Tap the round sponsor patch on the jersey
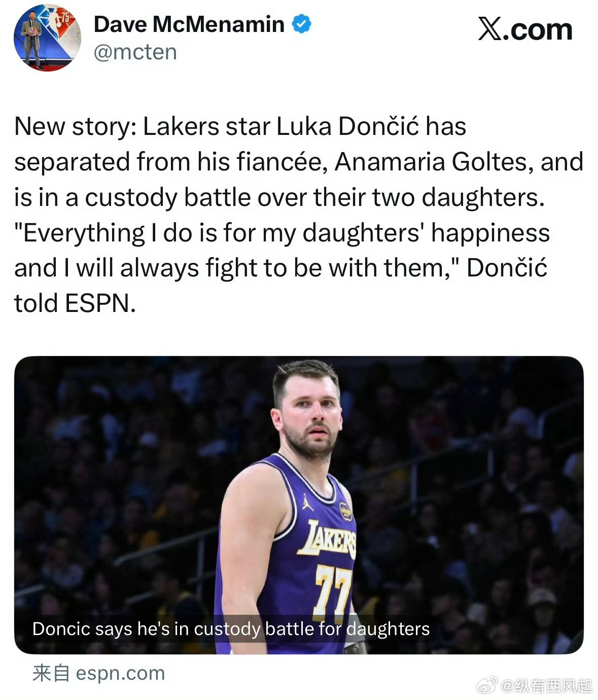This screenshot has width=598, height=700. [x=345, y=511]
